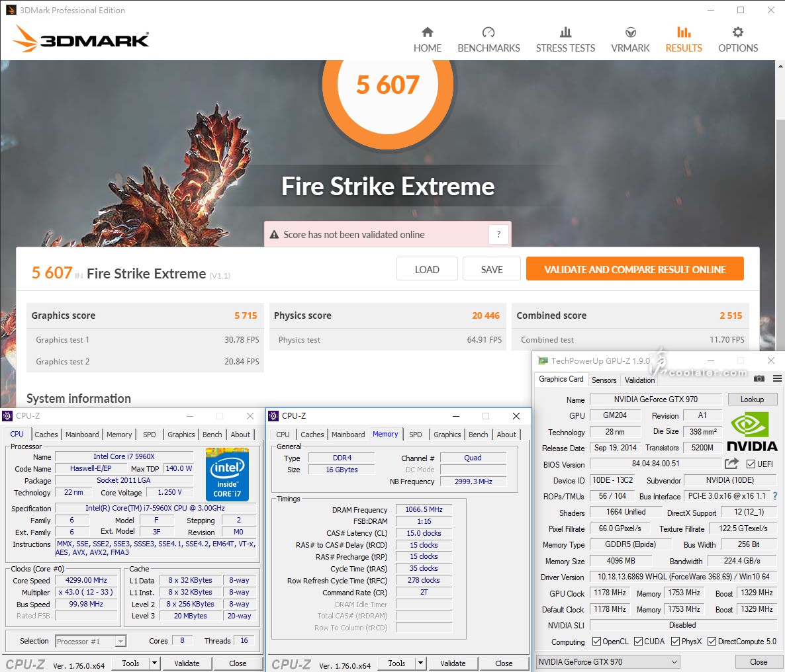Open the Benchmarks gauge icon

click(x=488, y=32)
